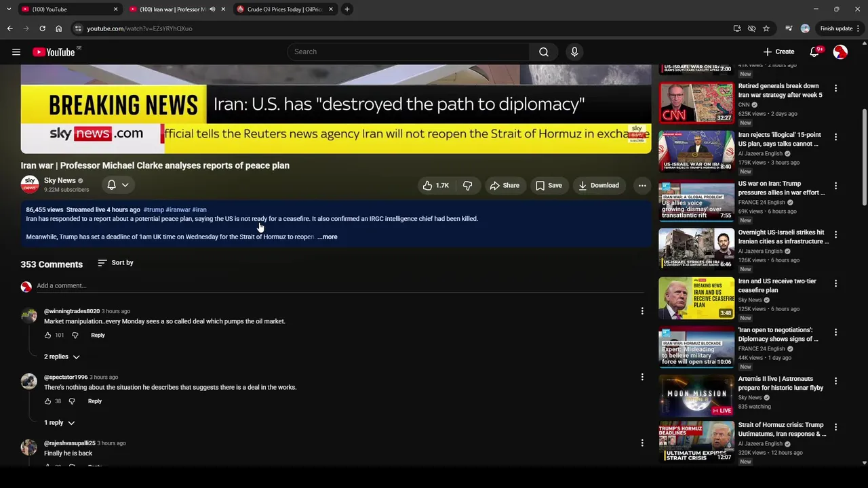The height and width of the screenshot is (488, 868).
Task: Mute the Iran war tab audio
Action: (213, 9)
